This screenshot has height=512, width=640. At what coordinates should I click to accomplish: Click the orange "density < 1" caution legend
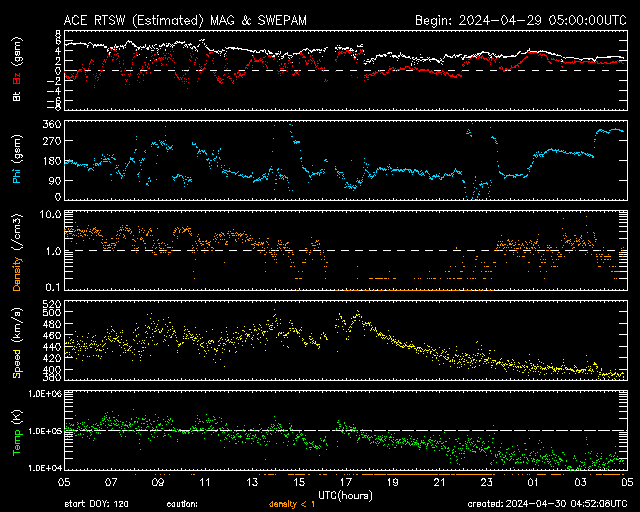pyautogui.click(x=292, y=505)
